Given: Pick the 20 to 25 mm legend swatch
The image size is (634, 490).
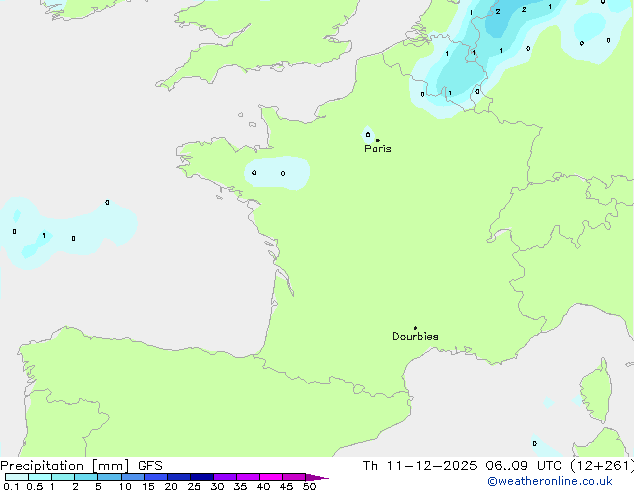Looking at the screenshot, I should pos(179,477).
